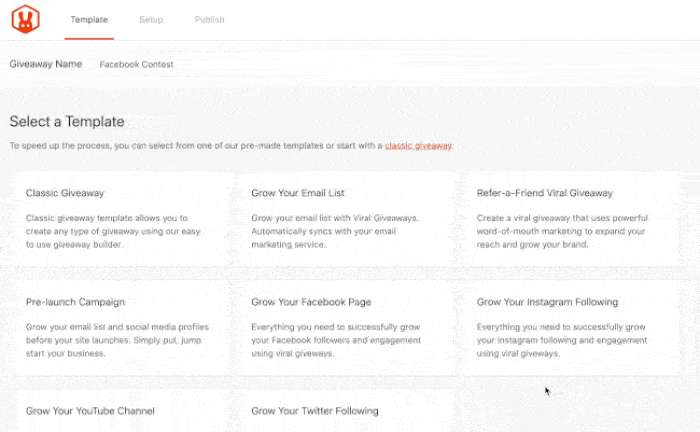700x432 pixels.
Task: Follow the classic giveaway link
Action: coord(419,146)
